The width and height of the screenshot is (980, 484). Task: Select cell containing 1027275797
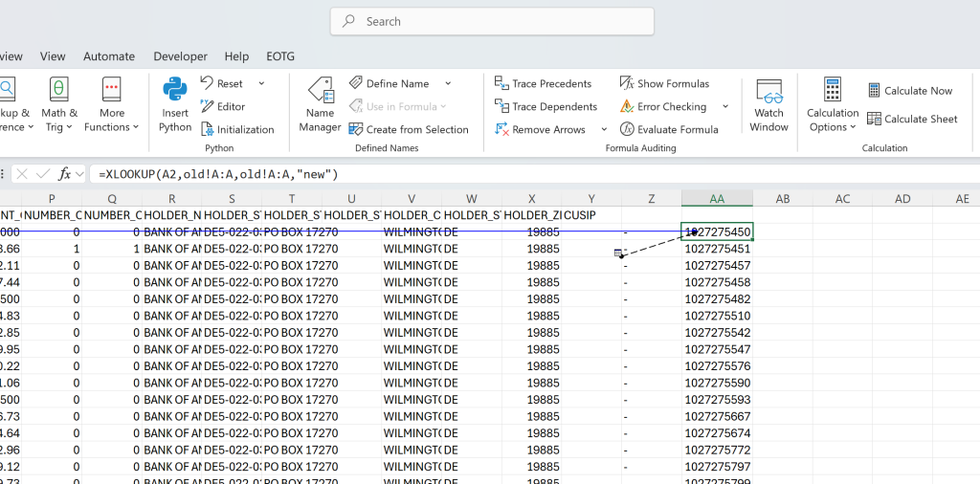[x=717, y=467]
